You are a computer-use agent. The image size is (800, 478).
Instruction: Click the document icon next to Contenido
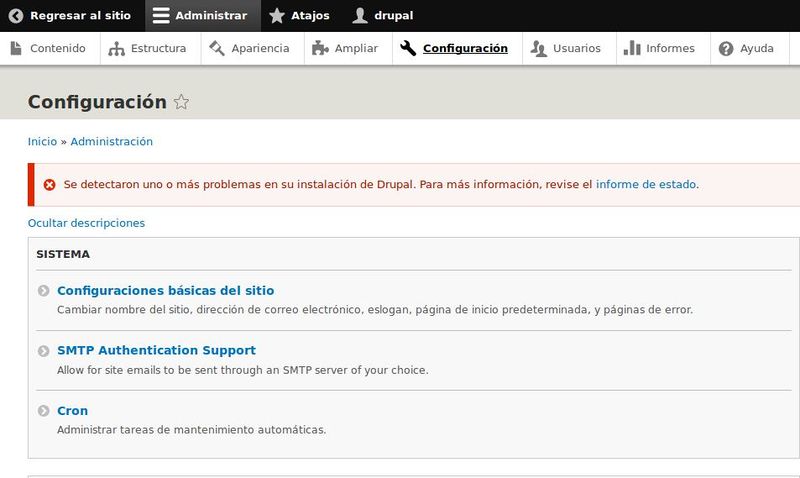(x=16, y=48)
